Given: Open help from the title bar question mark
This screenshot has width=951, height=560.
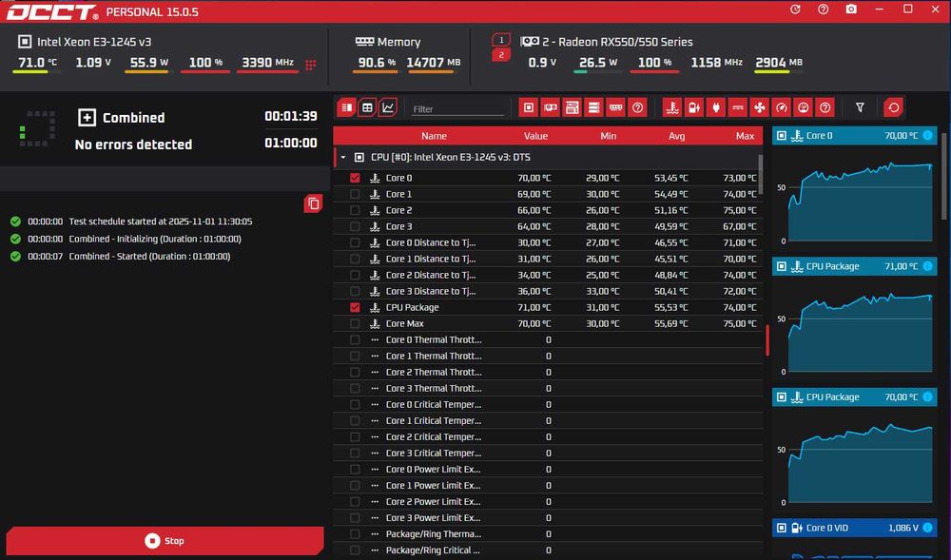Looking at the screenshot, I should pyautogui.click(x=823, y=10).
